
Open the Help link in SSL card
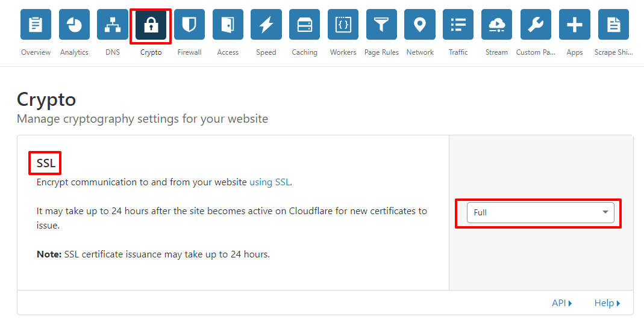tap(607, 303)
